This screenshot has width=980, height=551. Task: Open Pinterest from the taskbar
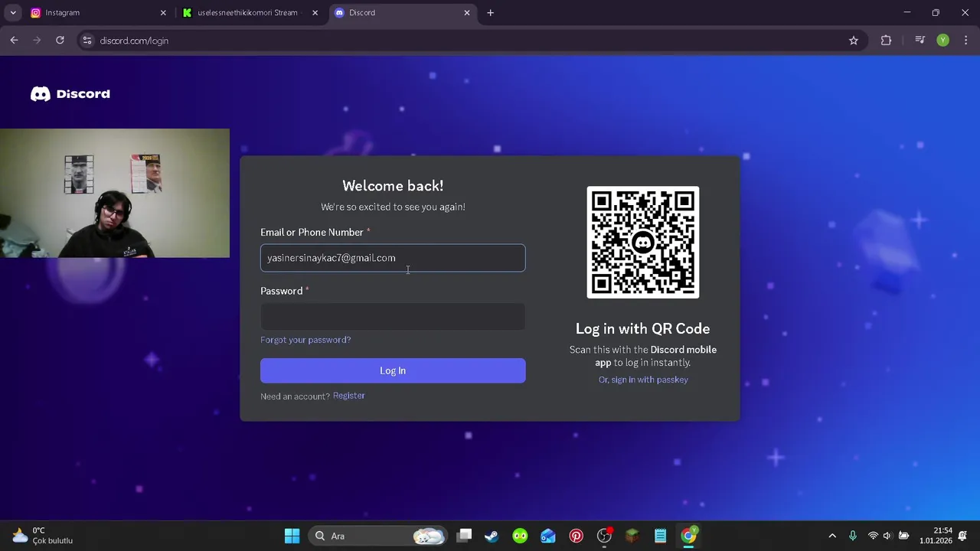pos(577,536)
